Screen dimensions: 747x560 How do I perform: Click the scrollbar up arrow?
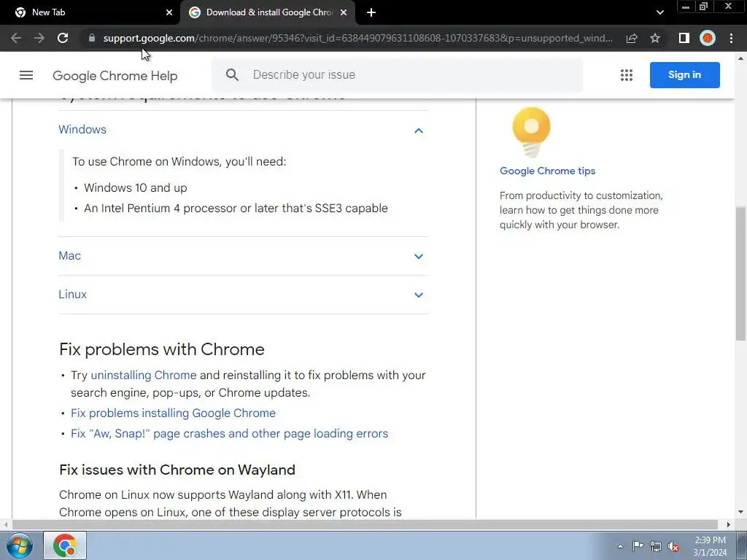740,58
